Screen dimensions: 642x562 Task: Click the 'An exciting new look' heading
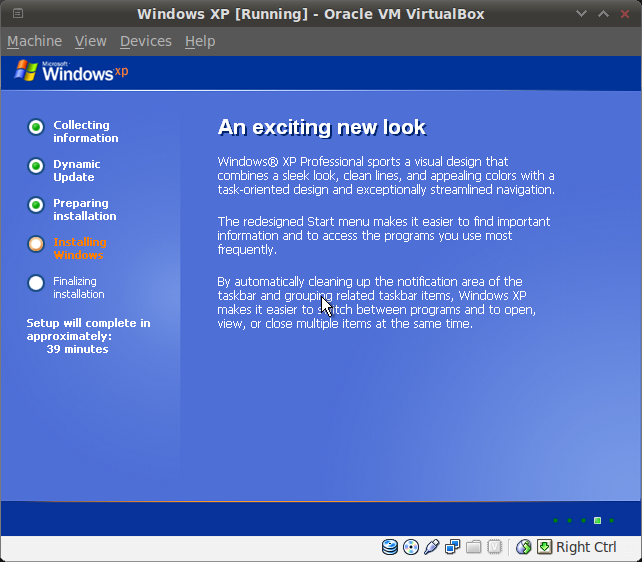coord(322,127)
